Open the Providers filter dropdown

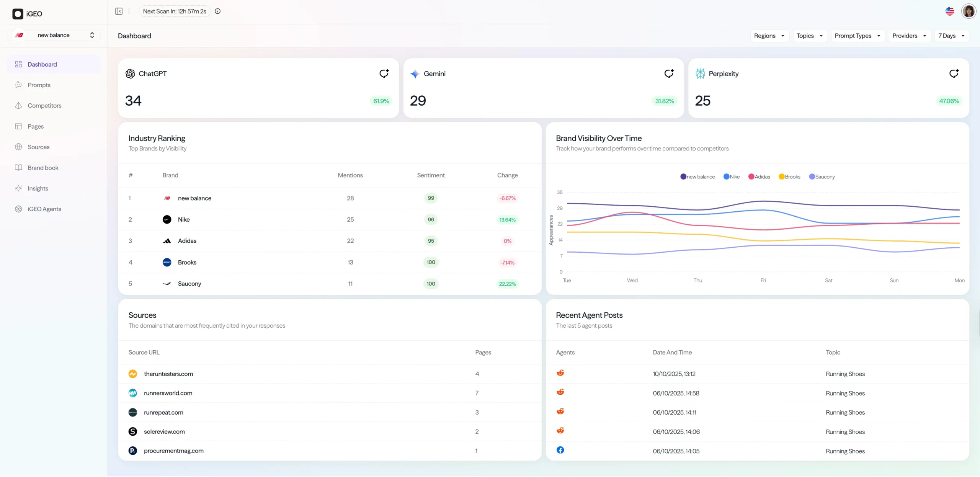pos(909,36)
